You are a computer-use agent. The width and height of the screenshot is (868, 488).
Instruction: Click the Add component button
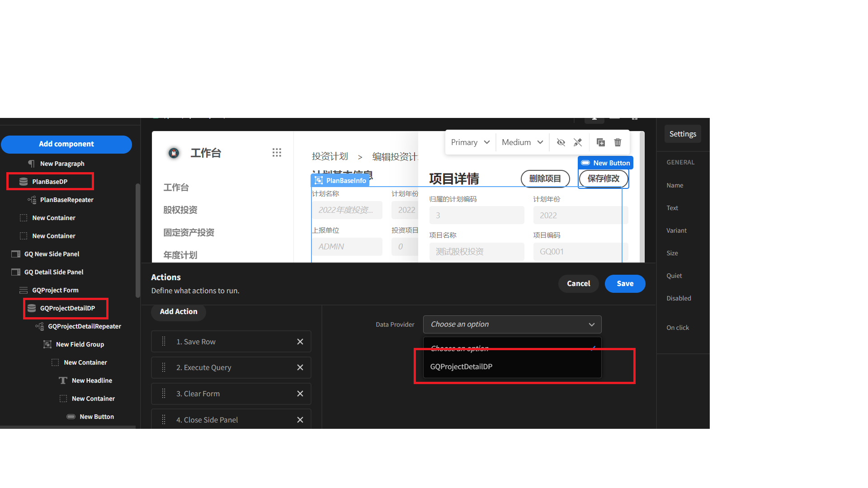point(66,144)
